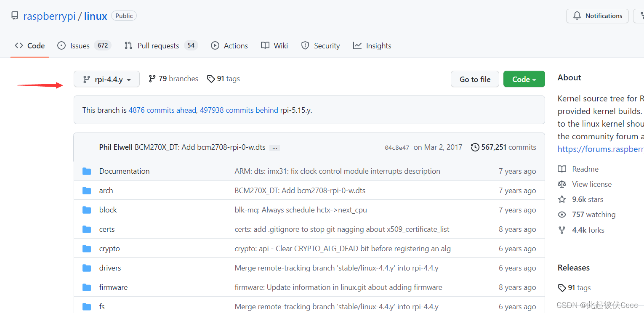
Task: Open the 4876 commits ahead link
Action: tap(162, 110)
